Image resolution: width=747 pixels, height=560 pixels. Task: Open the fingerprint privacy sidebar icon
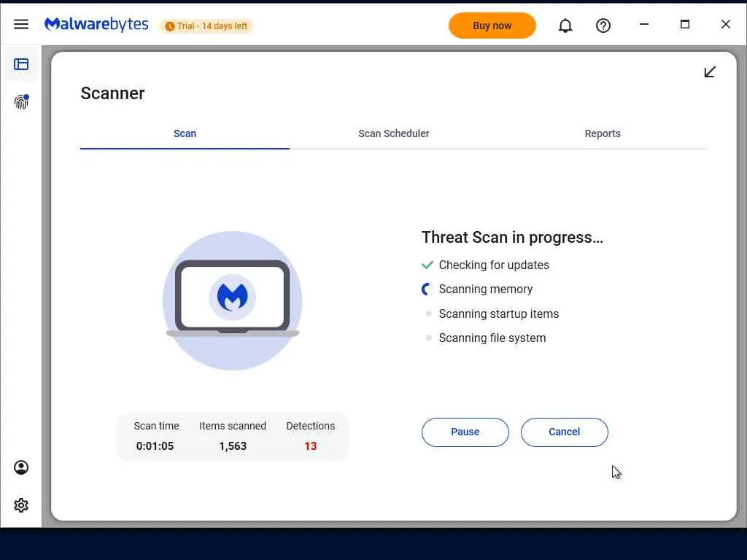(21, 101)
